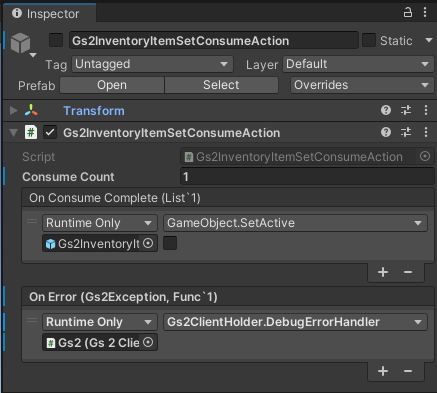Click the Prefab Select button
This screenshot has width=437, height=393.
tap(221, 85)
